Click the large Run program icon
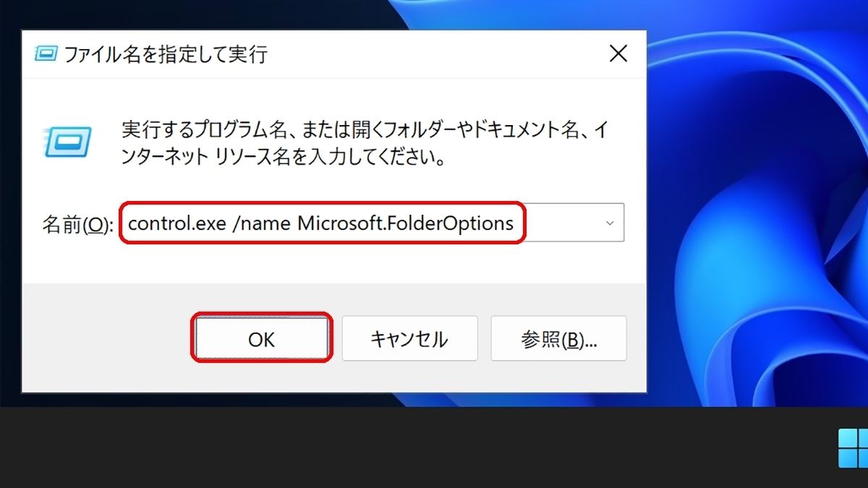Viewport: 868px width, 488px height. tap(67, 142)
